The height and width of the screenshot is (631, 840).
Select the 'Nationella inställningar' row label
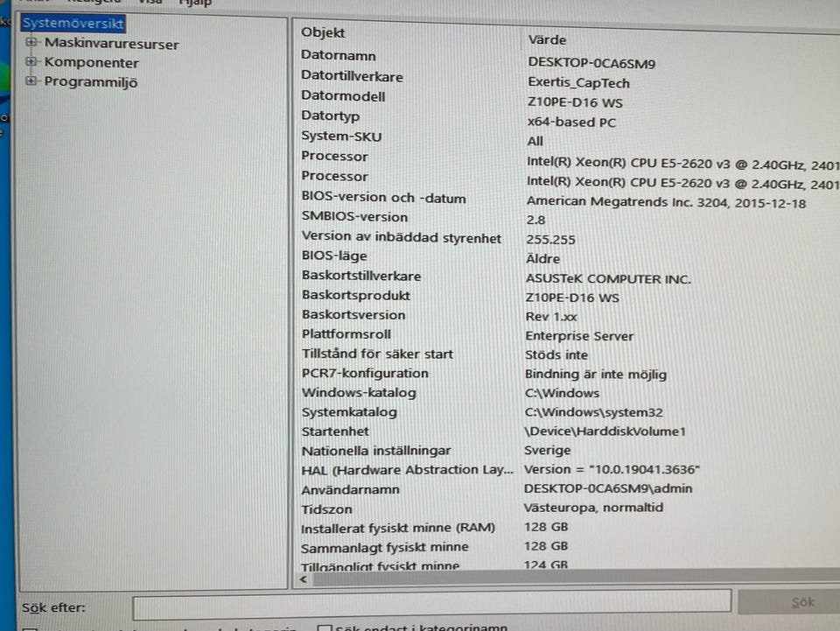[x=376, y=451]
